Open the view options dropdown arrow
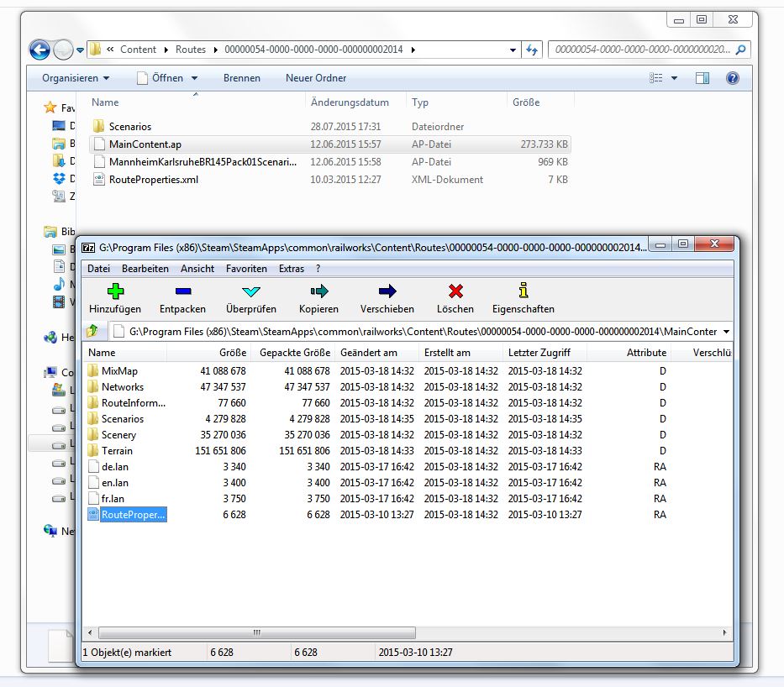The height and width of the screenshot is (687, 784). point(674,78)
